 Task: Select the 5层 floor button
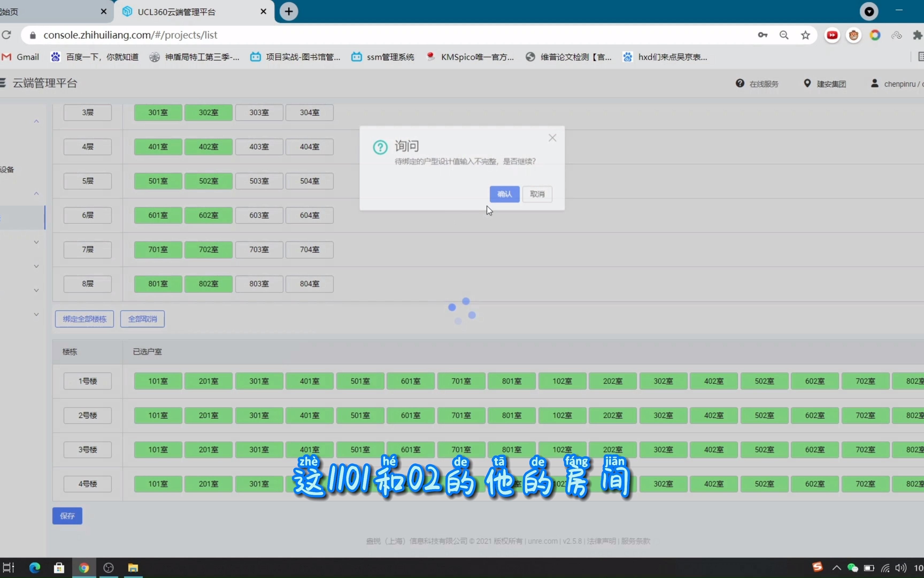87,181
